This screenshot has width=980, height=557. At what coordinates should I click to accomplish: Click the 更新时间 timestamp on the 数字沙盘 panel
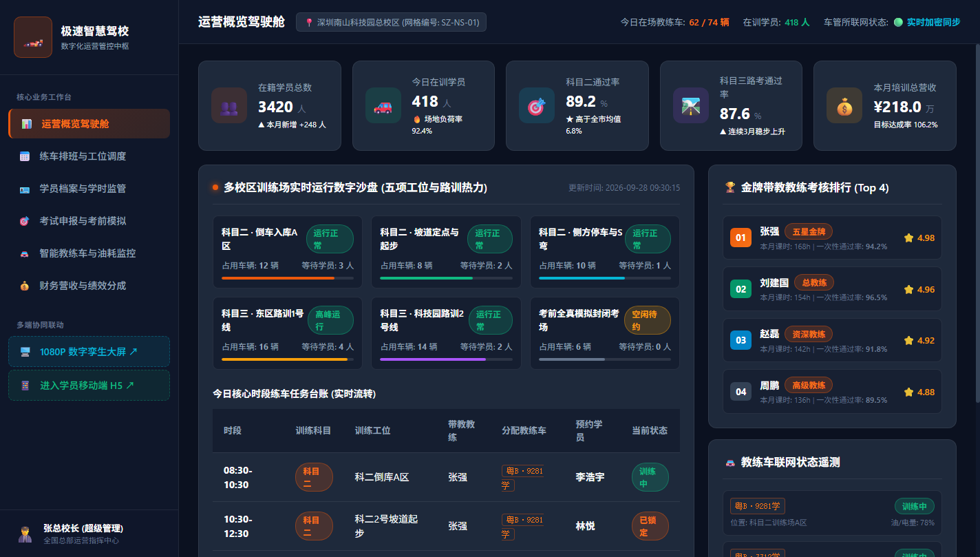click(x=624, y=187)
